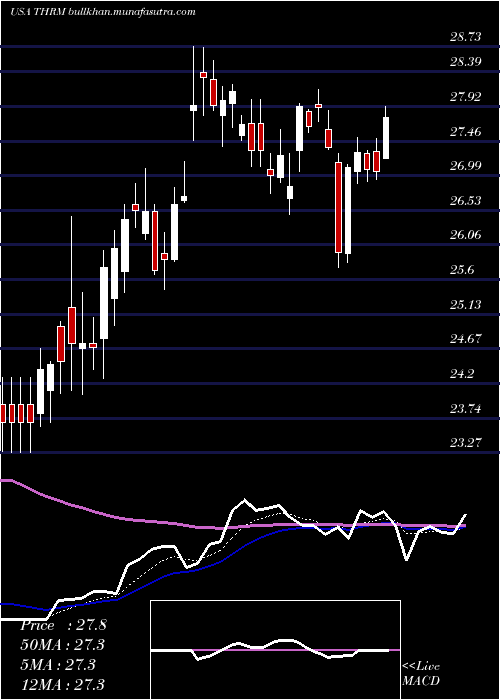
Task: Click the <<Live MACD label
Action: coord(421,673)
